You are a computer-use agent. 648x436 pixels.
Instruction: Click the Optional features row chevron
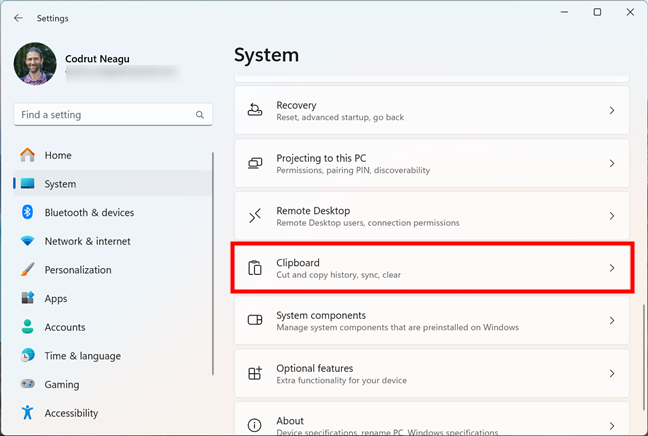pyautogui.click(x=612, y=373)
